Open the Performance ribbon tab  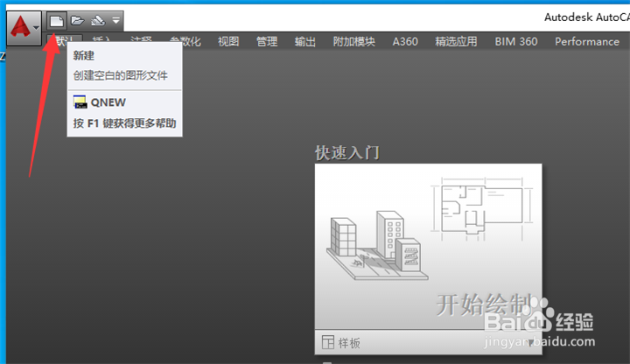(587, 41)
